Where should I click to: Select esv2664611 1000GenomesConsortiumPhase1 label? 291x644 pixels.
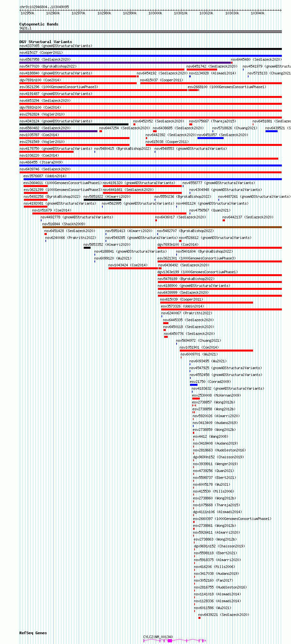coord(63,183)
